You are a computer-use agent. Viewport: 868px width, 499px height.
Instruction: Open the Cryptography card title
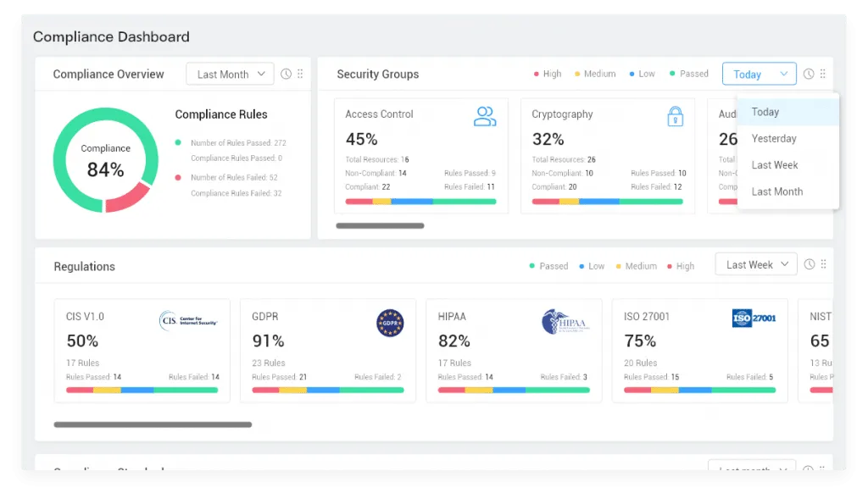pyautogui.click(x=562, y=114)
